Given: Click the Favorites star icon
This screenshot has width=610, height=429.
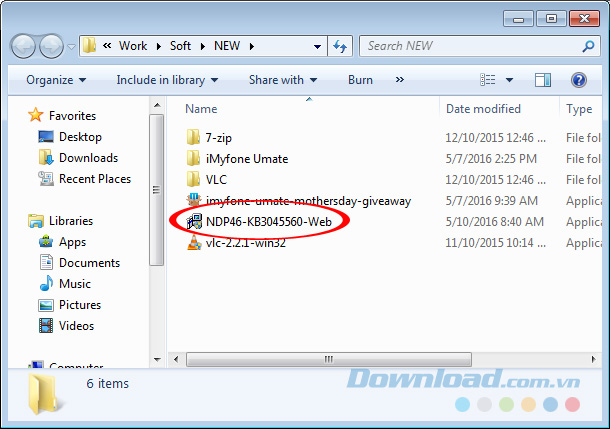Looking at the screenshot, I should 35,115.
